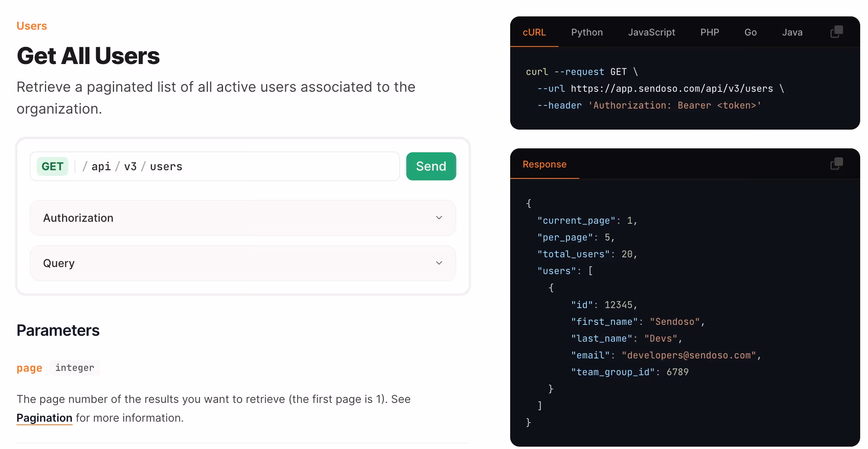868x449 pixels.
Task: Select the PHP code tab
Action: (x=709, y=32)
